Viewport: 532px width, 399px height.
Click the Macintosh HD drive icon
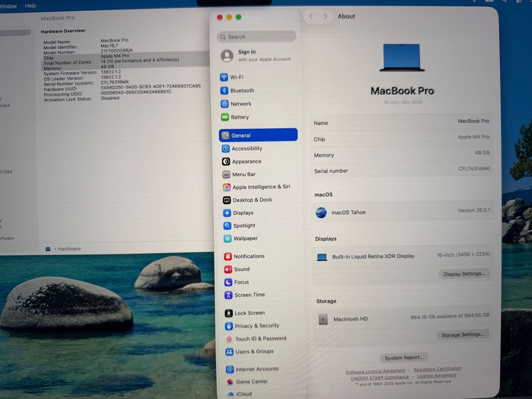(323, 319)
